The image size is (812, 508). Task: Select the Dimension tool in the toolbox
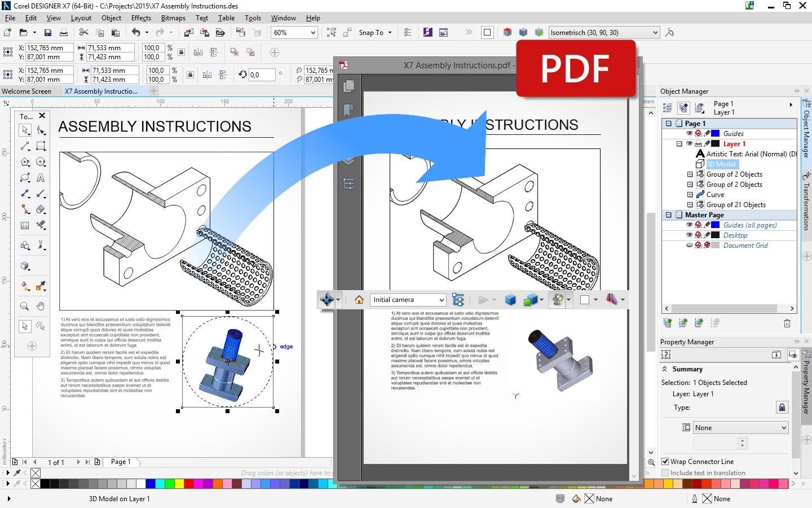click(25, 194)
